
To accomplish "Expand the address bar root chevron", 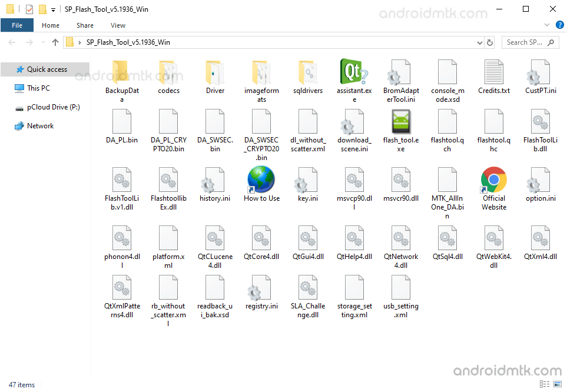I will 79,42.
